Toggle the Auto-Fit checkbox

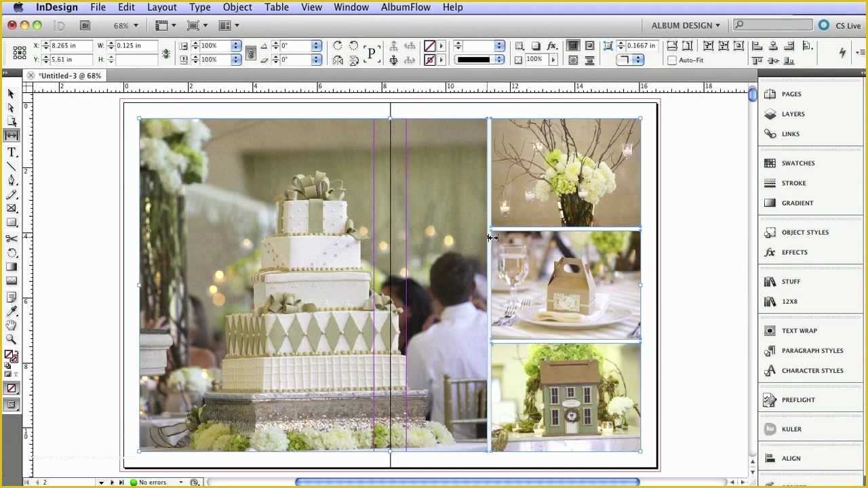(x=673, y=60)
